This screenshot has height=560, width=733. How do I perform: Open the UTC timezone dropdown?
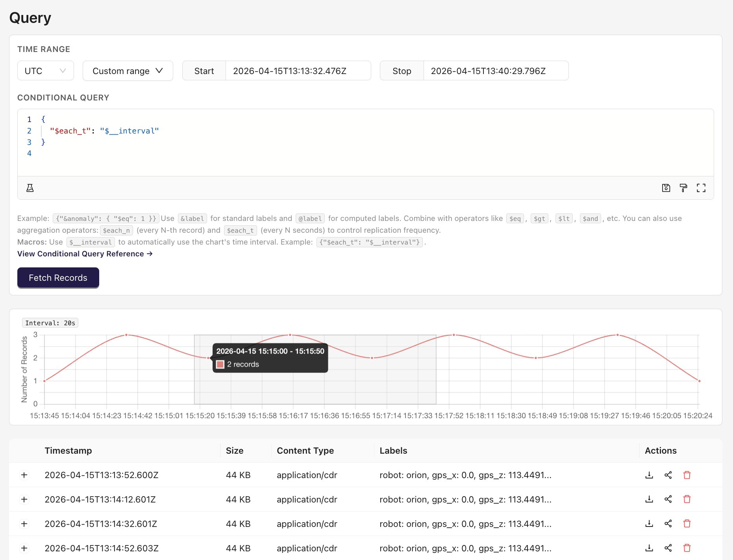point(45,71)
